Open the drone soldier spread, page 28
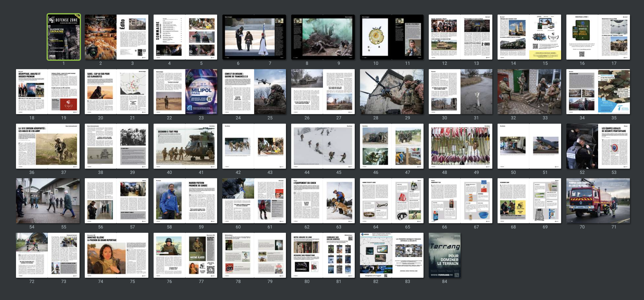 376,91
